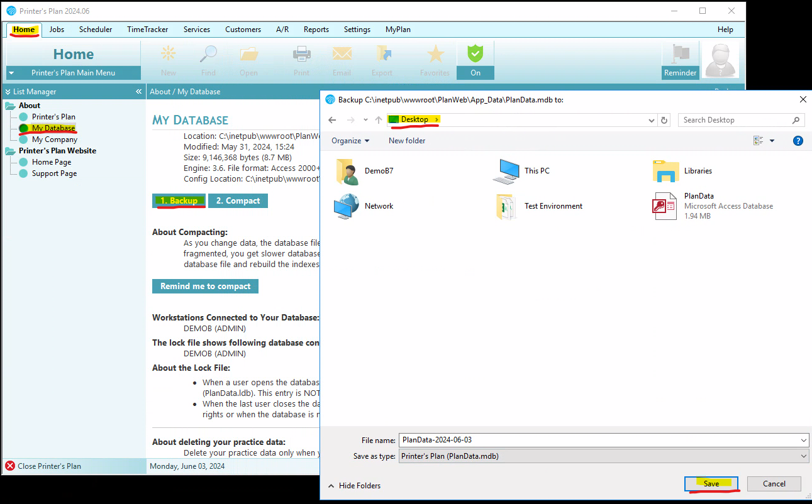Select the Libraries folder item
Viewport: 812px width, 504px height.
point(682,171)
